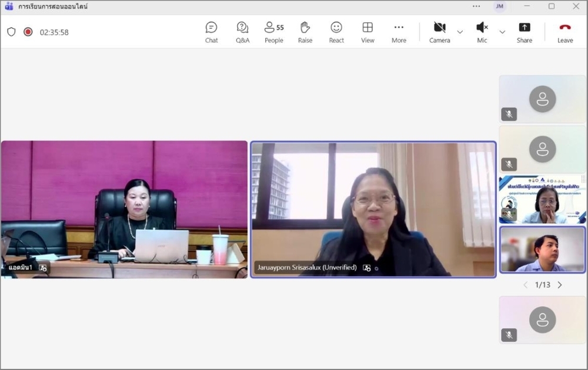Viewport: 588px width, 370px height.
Task: Turn on the Camera
Action: (439, 32)
